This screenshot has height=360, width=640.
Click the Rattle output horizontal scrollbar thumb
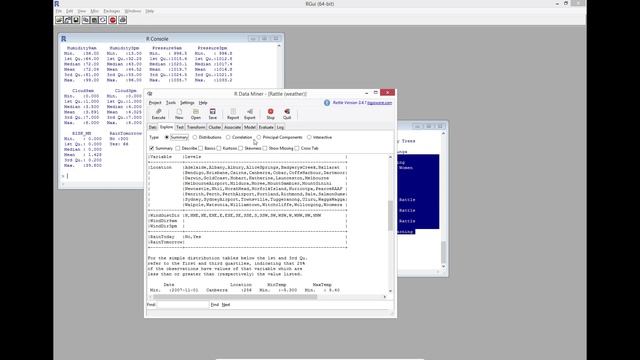[x=235, y=297]
